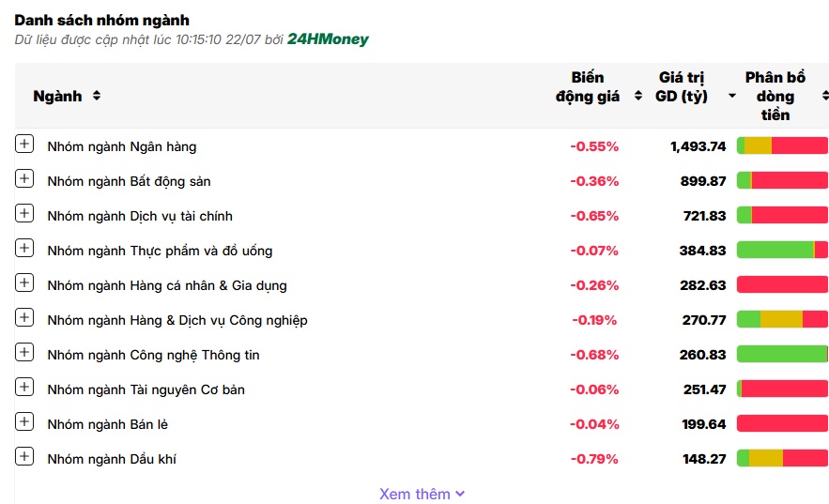Click the Công nghệ Thông tin green flow bar
The height and width of the screenshot is (504, 829).
tap(781, 354)
